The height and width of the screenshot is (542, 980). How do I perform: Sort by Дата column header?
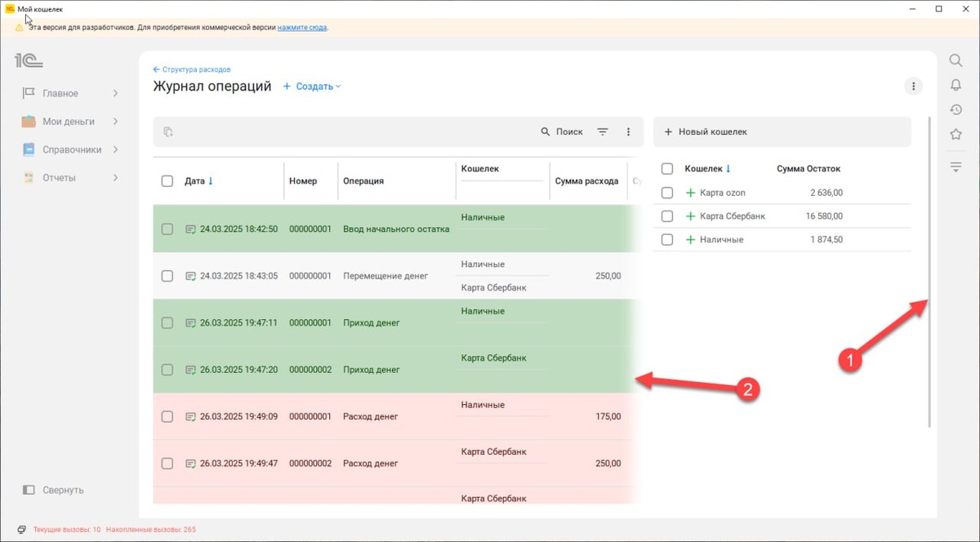pos(198,181)
